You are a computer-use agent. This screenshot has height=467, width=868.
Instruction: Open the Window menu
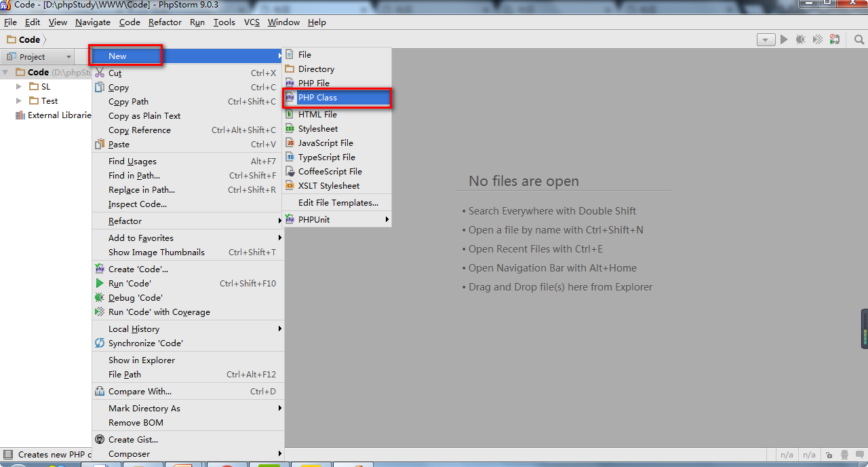coord(283,22)
